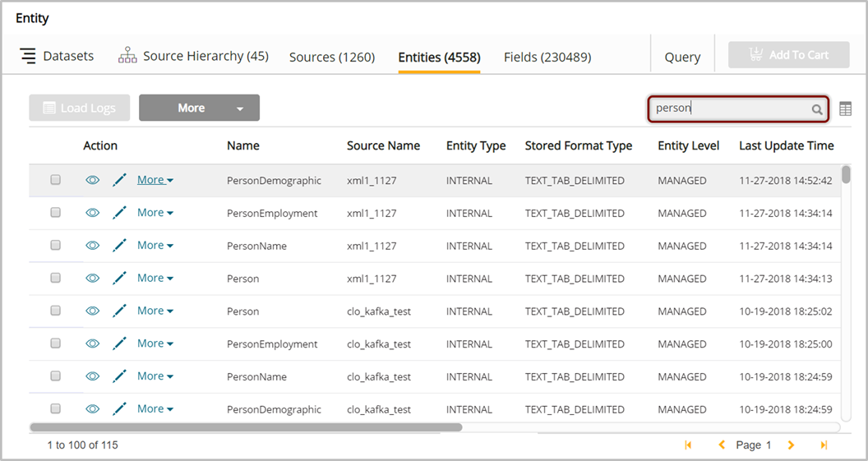Go to the last page arrow icon
This screenshot has width=868, height=461.
pyautogui.click(x=824, y=445)
